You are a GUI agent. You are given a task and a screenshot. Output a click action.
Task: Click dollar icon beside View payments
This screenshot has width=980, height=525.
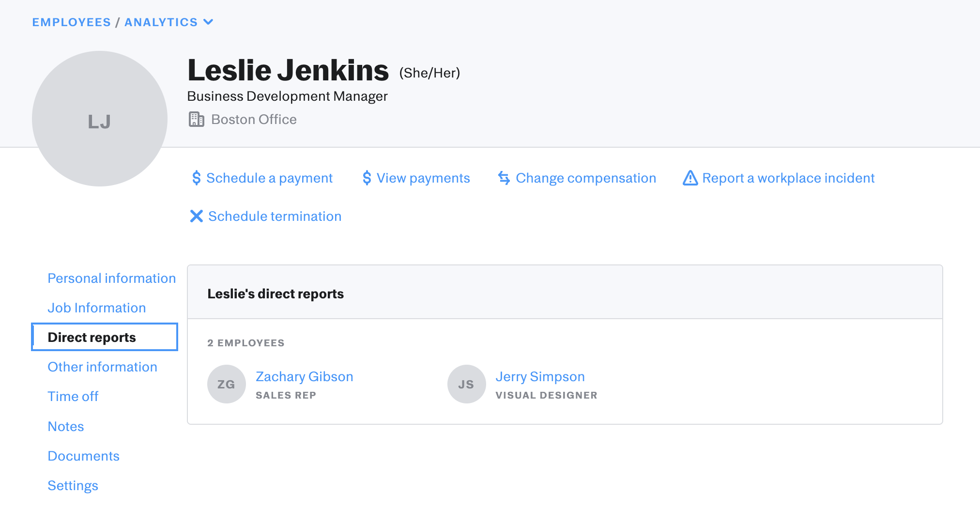[x=367, y=178]
